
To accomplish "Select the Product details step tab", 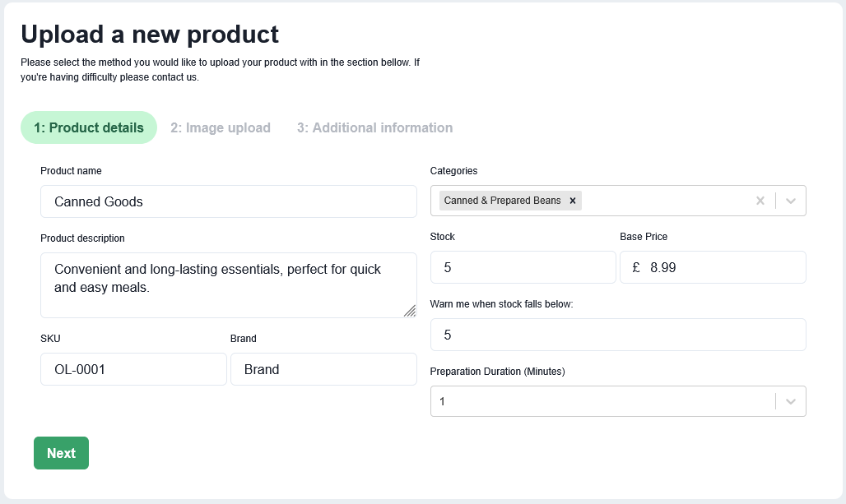I will (89, 127).
